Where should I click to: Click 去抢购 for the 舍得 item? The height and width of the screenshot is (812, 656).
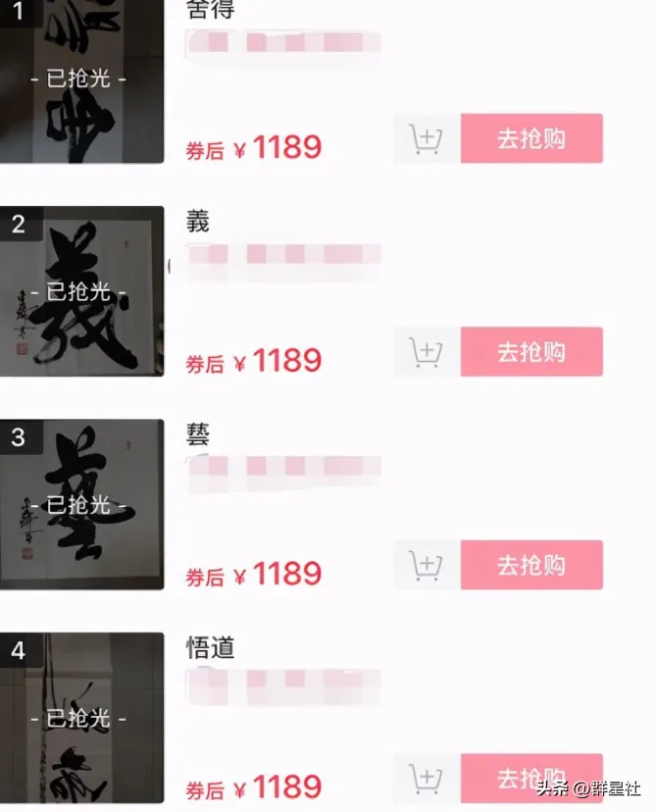(531, 139)
